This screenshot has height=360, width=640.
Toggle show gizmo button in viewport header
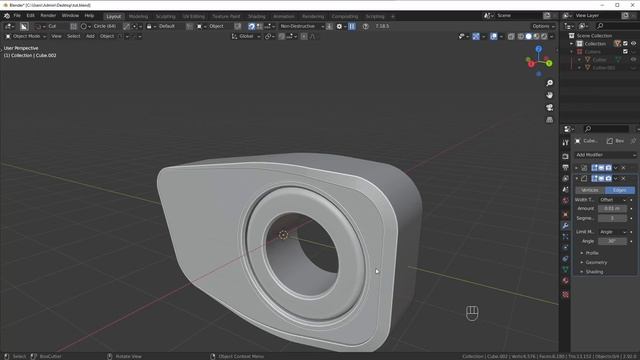point(476,36)
